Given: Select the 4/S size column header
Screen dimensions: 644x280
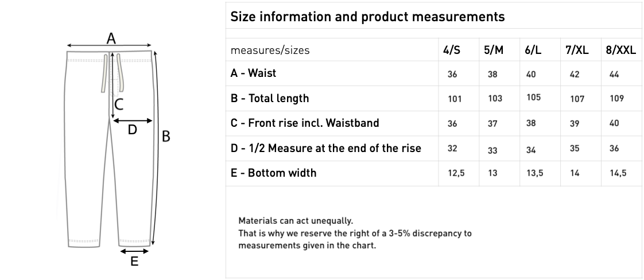Looking at the screenshot, I should click(x=452, y=50).
